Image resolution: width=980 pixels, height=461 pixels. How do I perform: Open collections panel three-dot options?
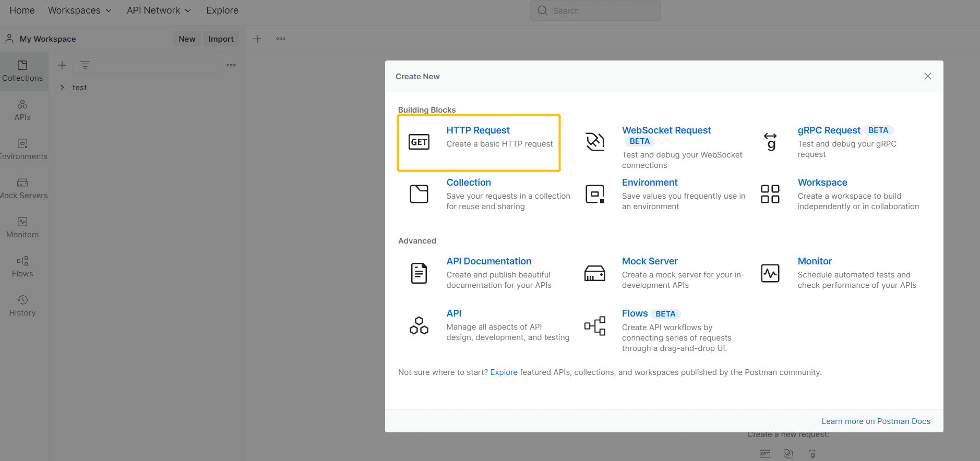pyautogui.click(x=231, y=65)
